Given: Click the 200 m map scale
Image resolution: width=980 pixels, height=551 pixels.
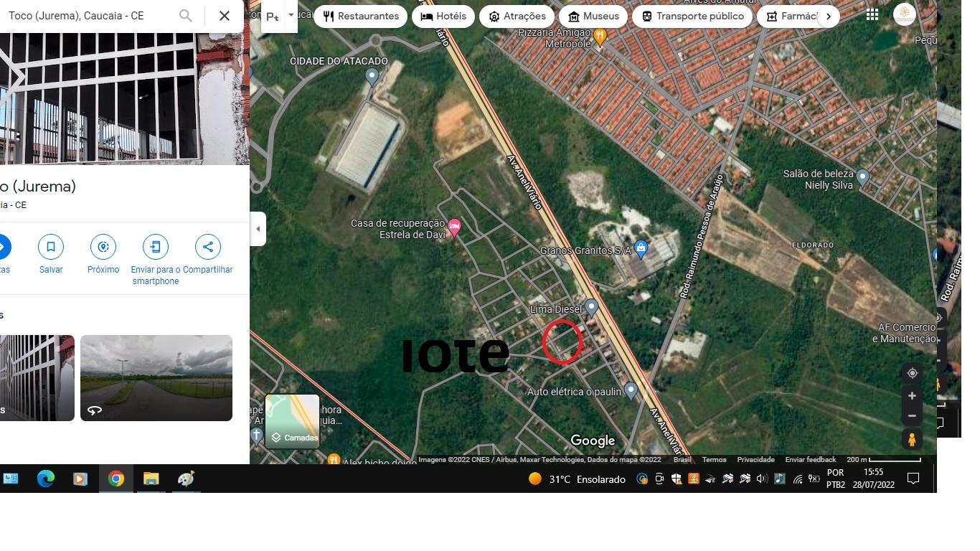Looking at the screenshot, I should pos(883,460).
